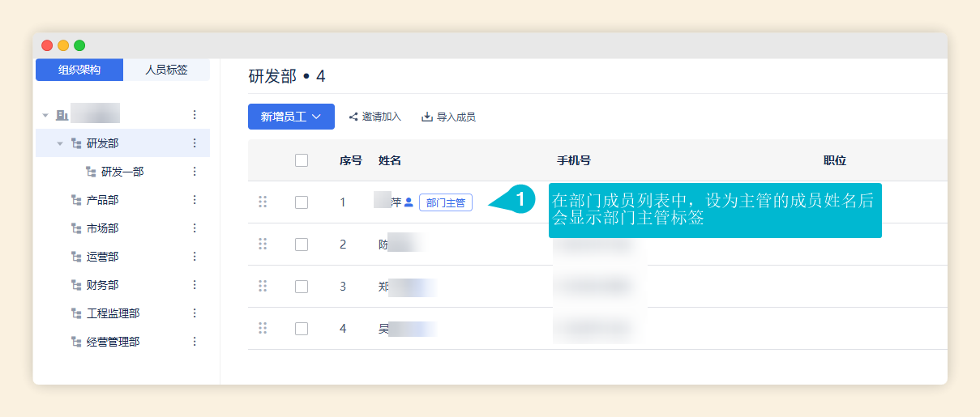The height and width of the screenshot is (417, 980).
Task: Check the checkbox for row 2
Action: pyautogui.click(x=302, y=245)
